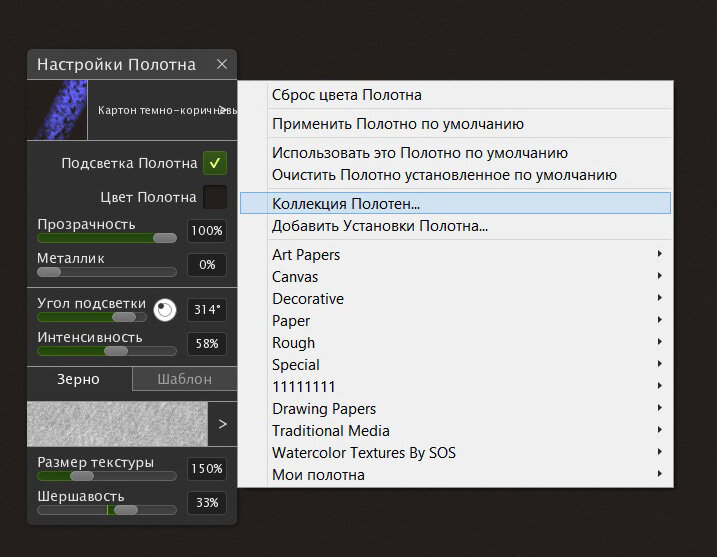Click the blue canvas preview thumbnail
The width and height of the screenshot is (717, 557).
(x=57, y=110)
